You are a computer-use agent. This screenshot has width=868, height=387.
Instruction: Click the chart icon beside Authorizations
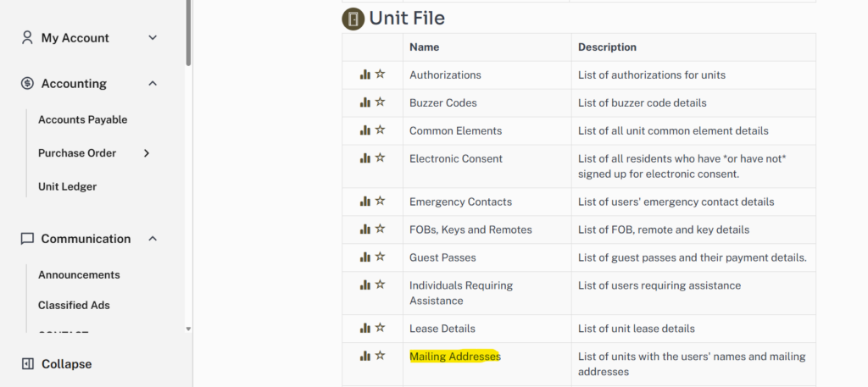(365, 75)
